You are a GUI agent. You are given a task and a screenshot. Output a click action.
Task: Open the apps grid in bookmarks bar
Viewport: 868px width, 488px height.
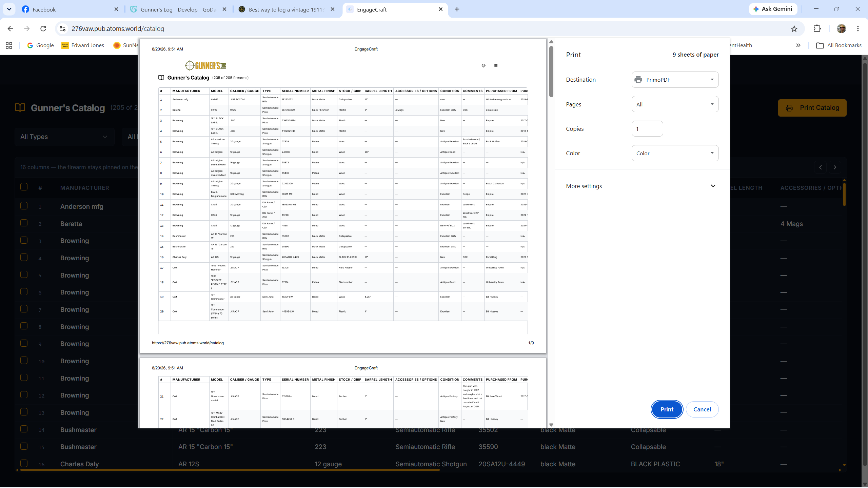[x=9, y=45]
